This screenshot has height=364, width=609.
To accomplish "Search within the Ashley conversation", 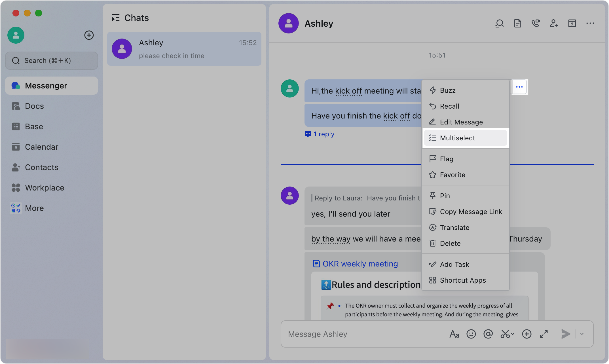I will coord(500,23).
